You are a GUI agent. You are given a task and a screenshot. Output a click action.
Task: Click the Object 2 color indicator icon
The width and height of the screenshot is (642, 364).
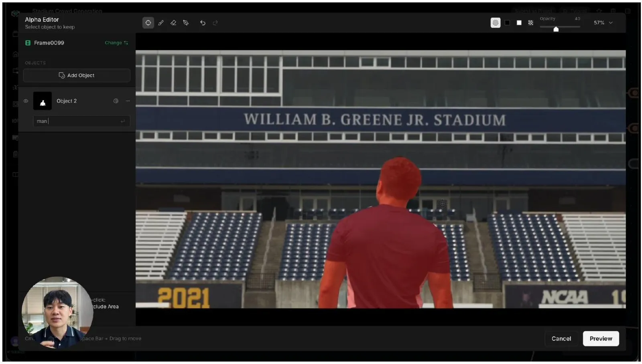point(116,101)
